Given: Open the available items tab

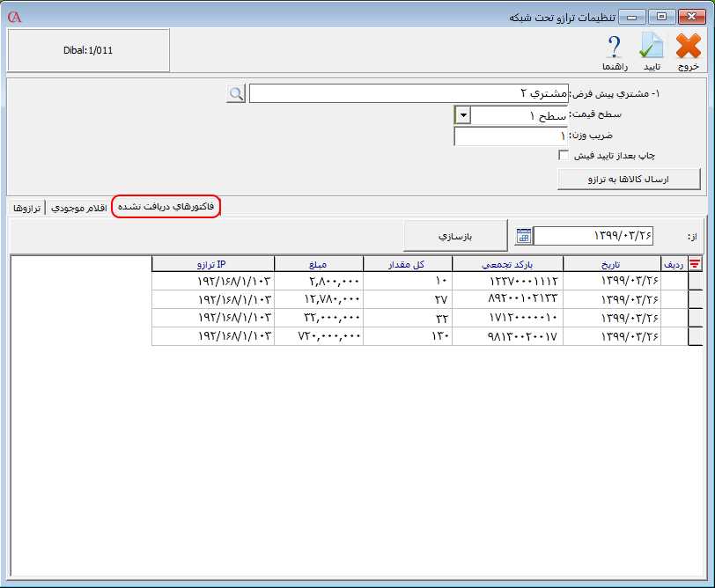Looking at the screenshot, I should pos(78,207).
